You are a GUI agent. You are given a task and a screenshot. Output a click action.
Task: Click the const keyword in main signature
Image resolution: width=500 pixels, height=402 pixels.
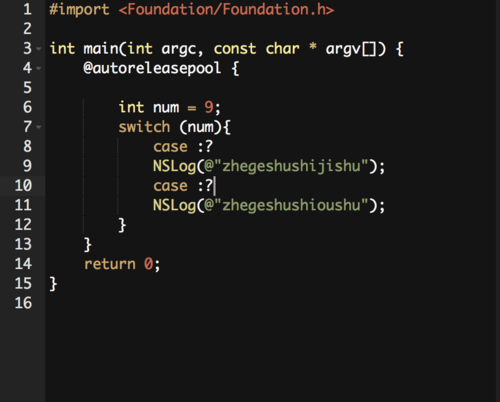pyautogui.click(x=235, y=49)
